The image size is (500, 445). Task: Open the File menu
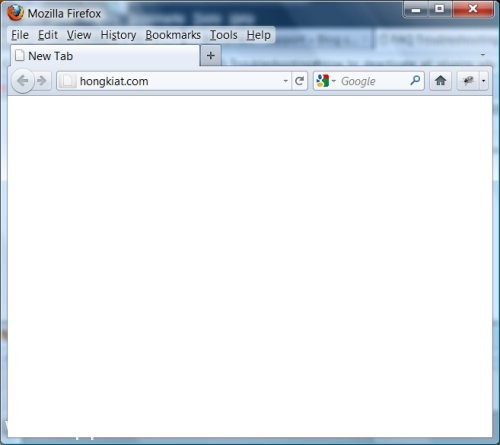(20, 35)
